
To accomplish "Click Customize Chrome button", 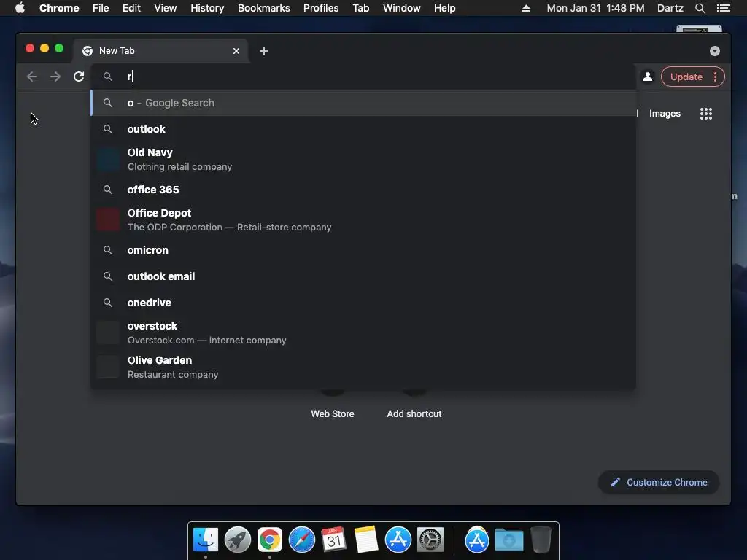I will (659, 483).
